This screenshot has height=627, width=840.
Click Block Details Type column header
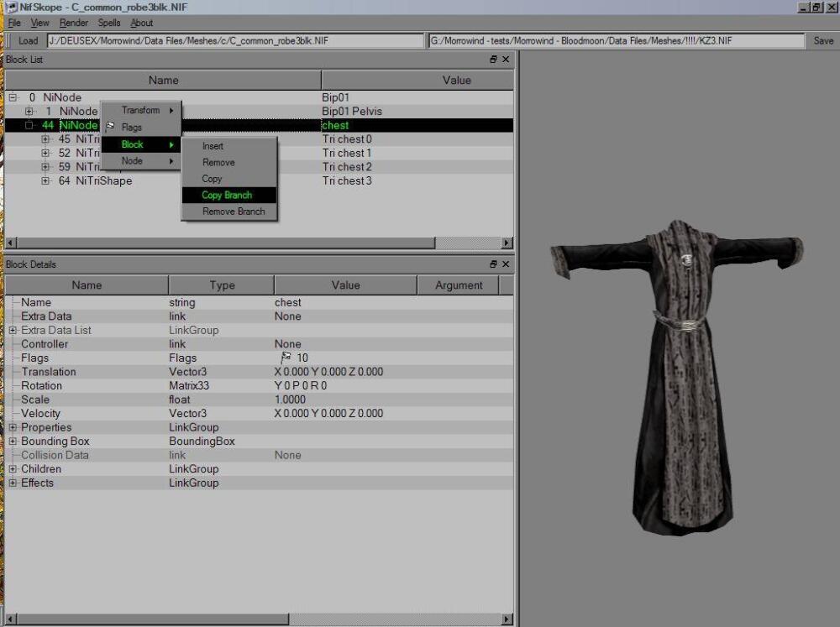pos(222,285)
